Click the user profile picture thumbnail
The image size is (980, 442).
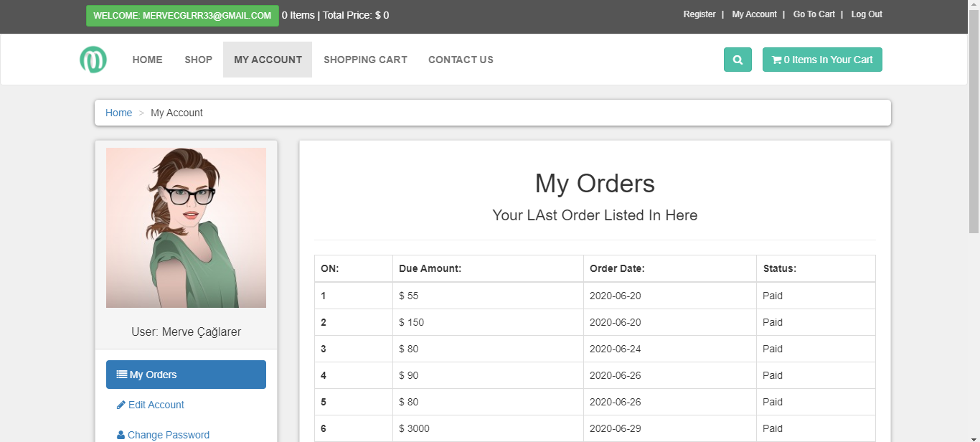tap(186, 227)
